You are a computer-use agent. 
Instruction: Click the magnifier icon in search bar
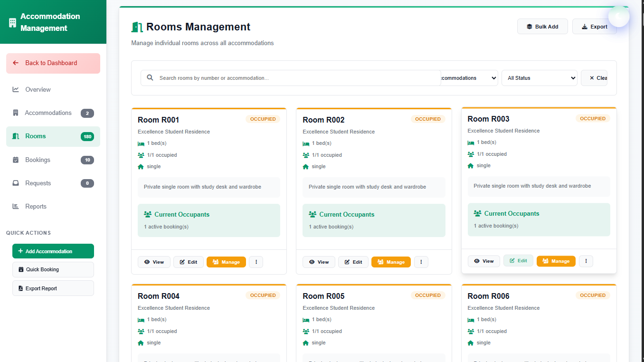tap(150, 78)
